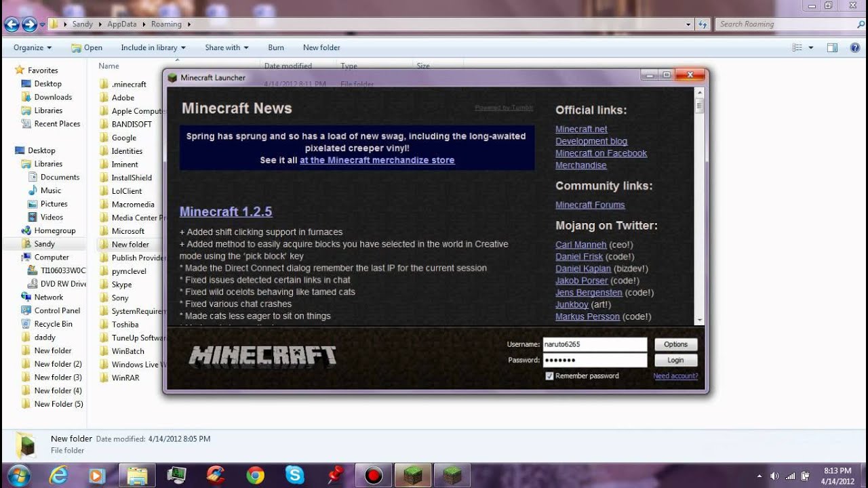This screenshot has width=868, height=488.
Task: Open Recycle Bin in navigation pane
Action: tap(53, 324)
